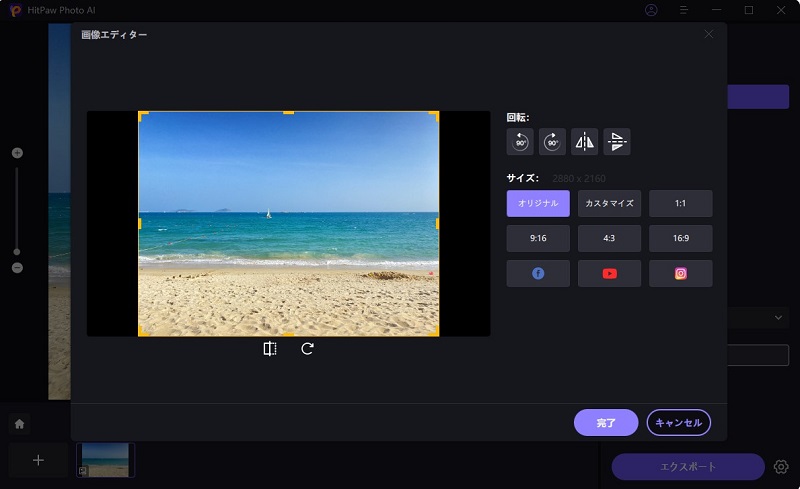Click the bottom-left crop handle

click(x=143, y=331)
